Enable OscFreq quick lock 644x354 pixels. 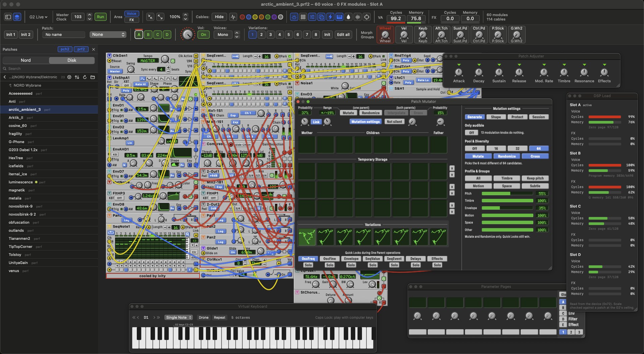308,259
